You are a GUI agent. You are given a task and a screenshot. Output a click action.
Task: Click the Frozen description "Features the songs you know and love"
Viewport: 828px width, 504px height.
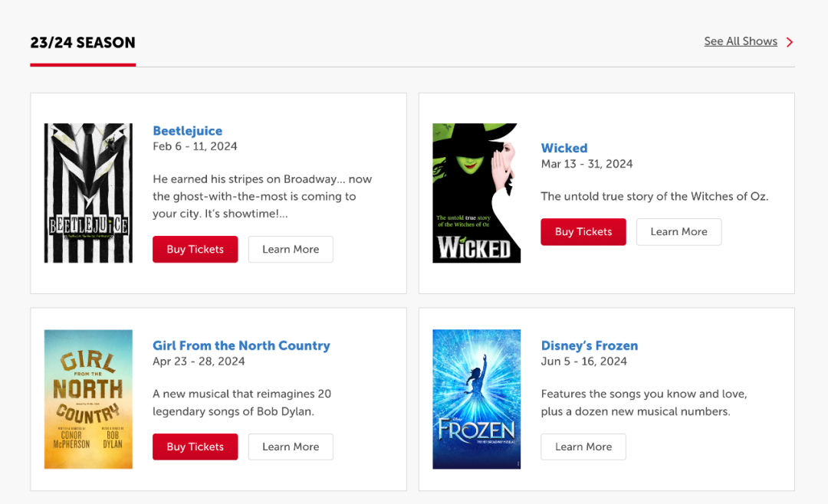[x=644, y=402]
